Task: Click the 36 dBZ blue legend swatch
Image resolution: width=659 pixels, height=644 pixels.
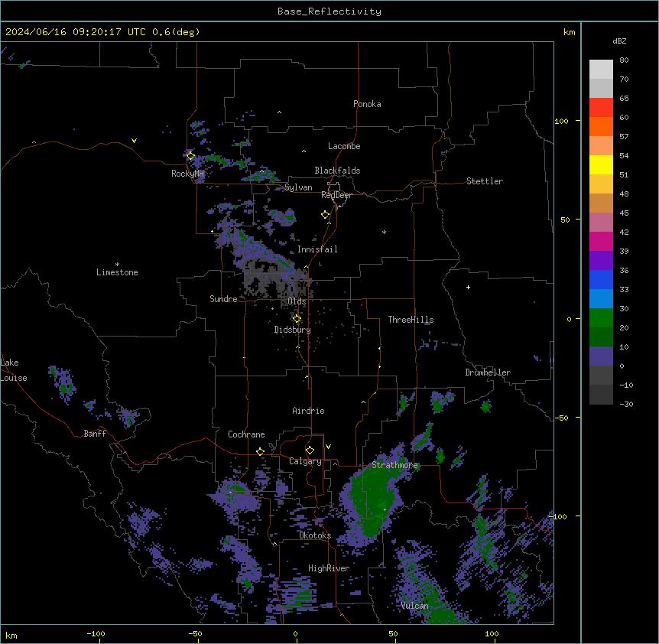Action: (601, 279)
